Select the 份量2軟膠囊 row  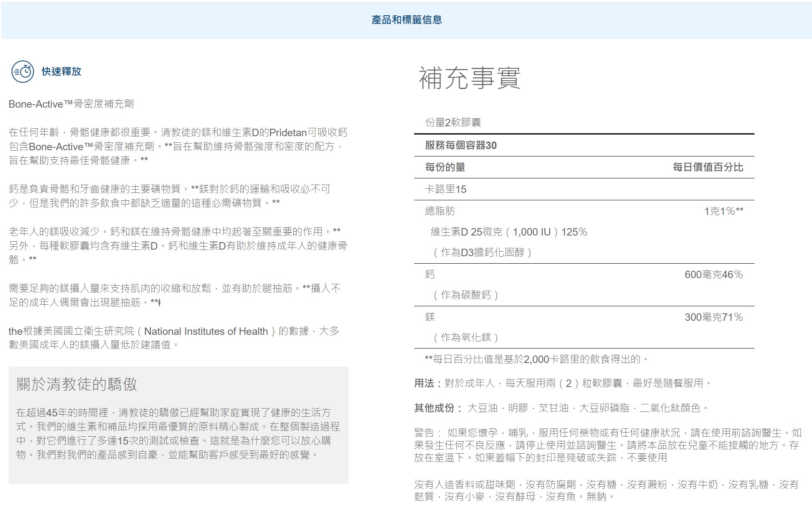pos(584,123)
